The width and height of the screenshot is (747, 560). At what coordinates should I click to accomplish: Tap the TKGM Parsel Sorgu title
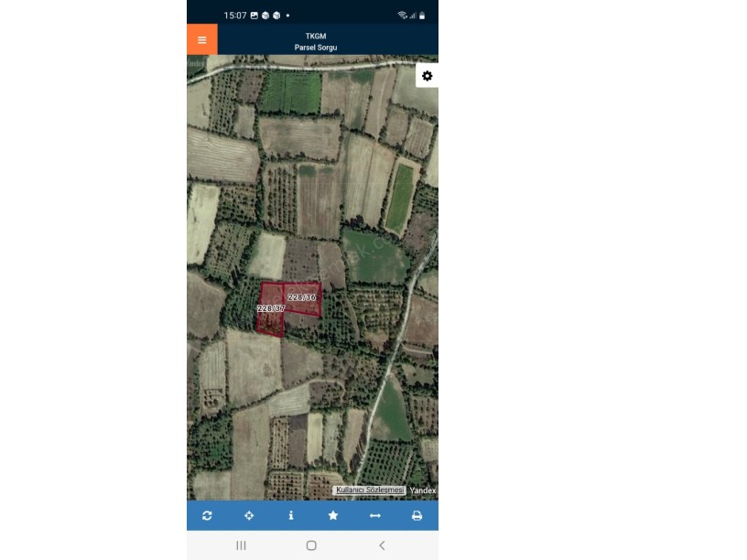pyautogui.click(x=316, y=41)
